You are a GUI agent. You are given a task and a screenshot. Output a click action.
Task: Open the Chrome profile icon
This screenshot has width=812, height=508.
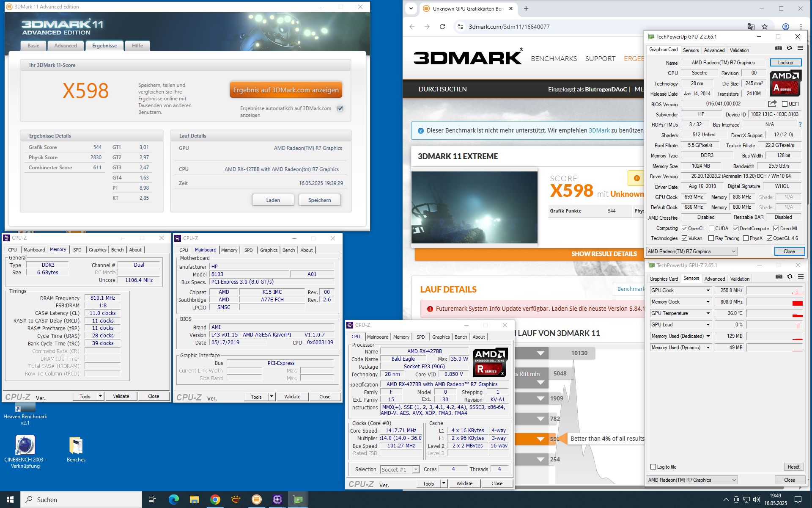click(785, 27)
